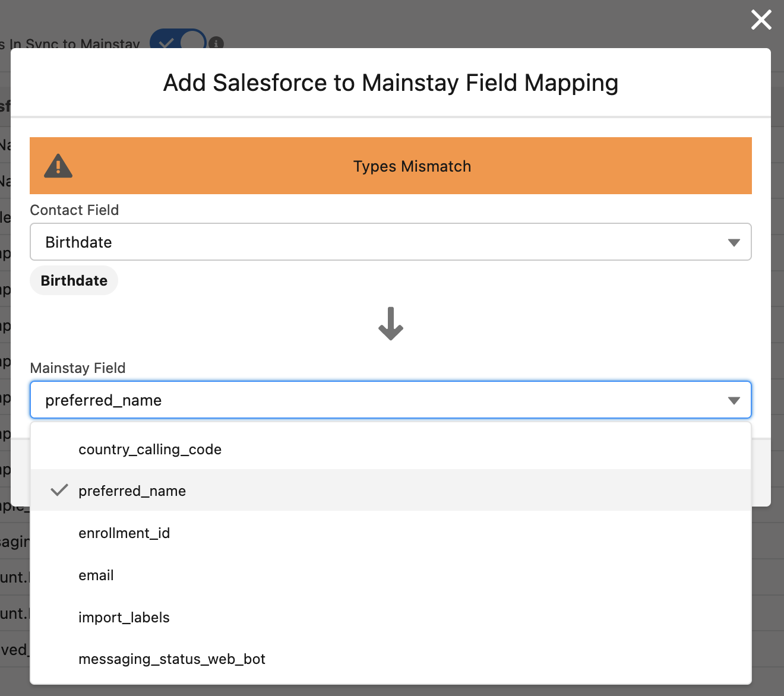Click the Types Mismatch banner text
The image size is (784, 696).
412,166
